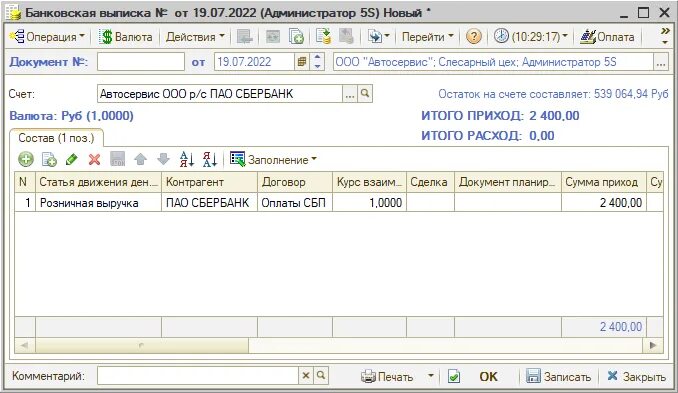Click the help question mark icon
This screenshot has width=678, height=393.
[x=473, y=37]
